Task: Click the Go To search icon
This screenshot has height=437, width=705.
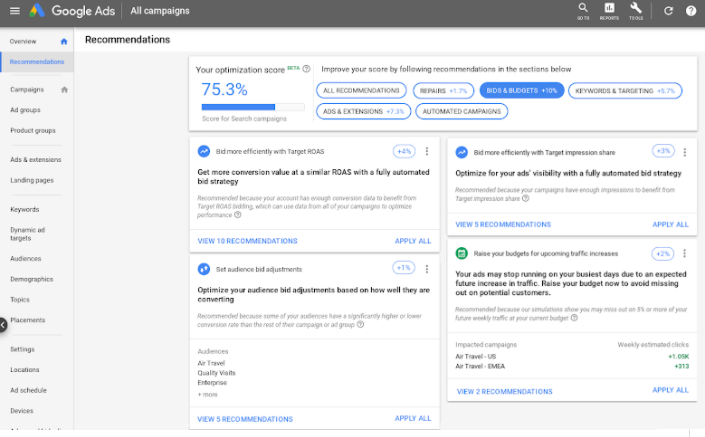Action: coord(583,10)
